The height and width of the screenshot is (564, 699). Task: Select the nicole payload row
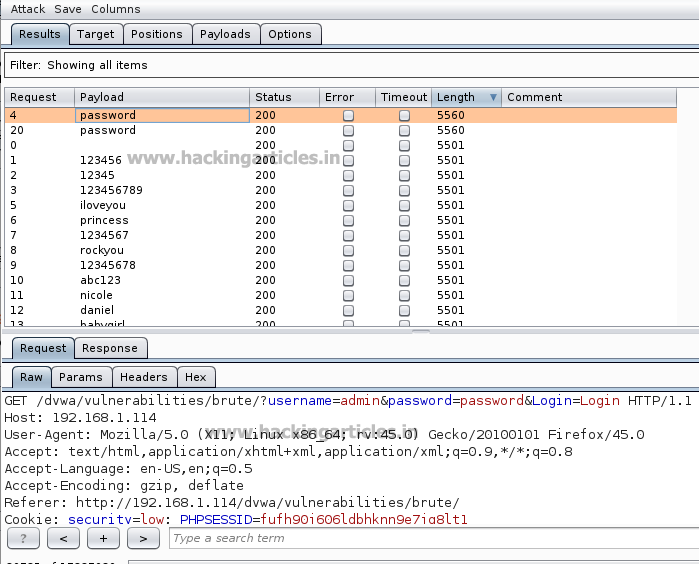[341, 295]
